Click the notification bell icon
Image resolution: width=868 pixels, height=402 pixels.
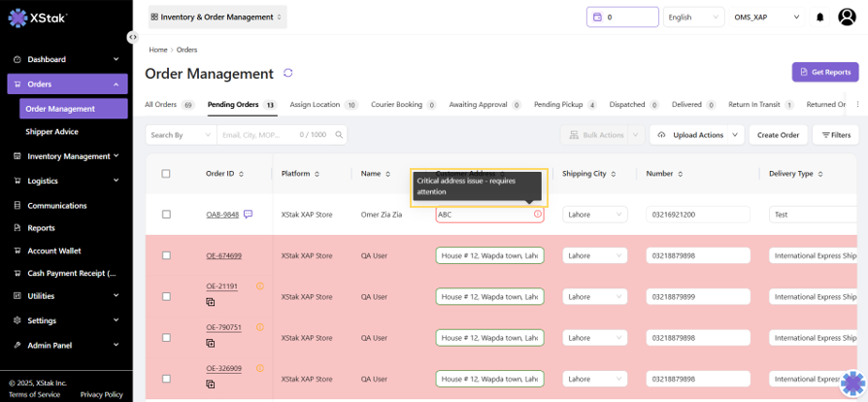tap(820, 17)
